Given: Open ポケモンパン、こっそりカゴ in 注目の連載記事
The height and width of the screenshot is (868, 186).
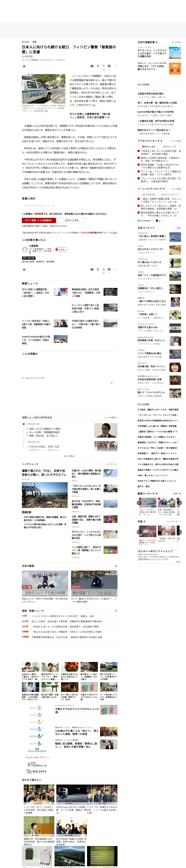Looking at the screenshot, I should coord(152,53).
